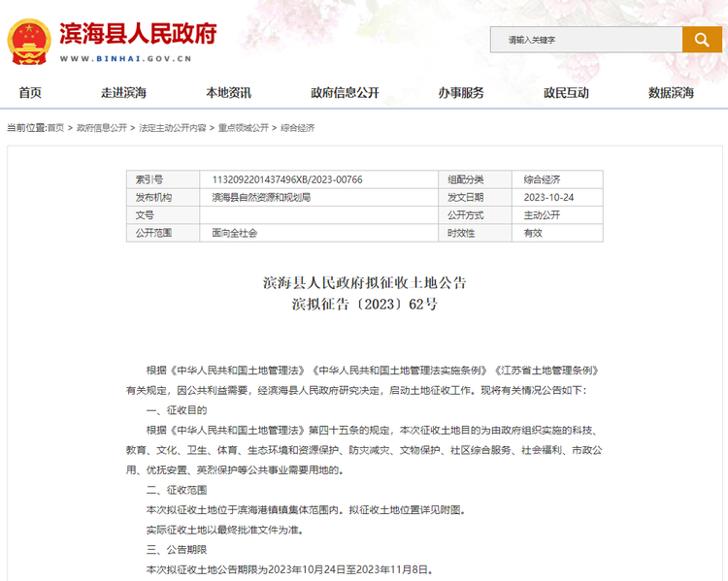Open 法定主动公开内容 breadcrumb
Viewport: 728px width, 581px height.
[173, 128]
